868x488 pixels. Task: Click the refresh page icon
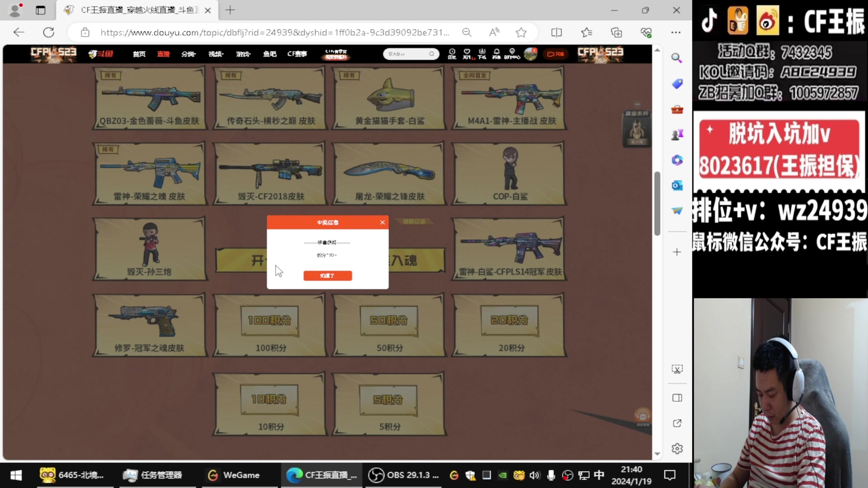48,32
